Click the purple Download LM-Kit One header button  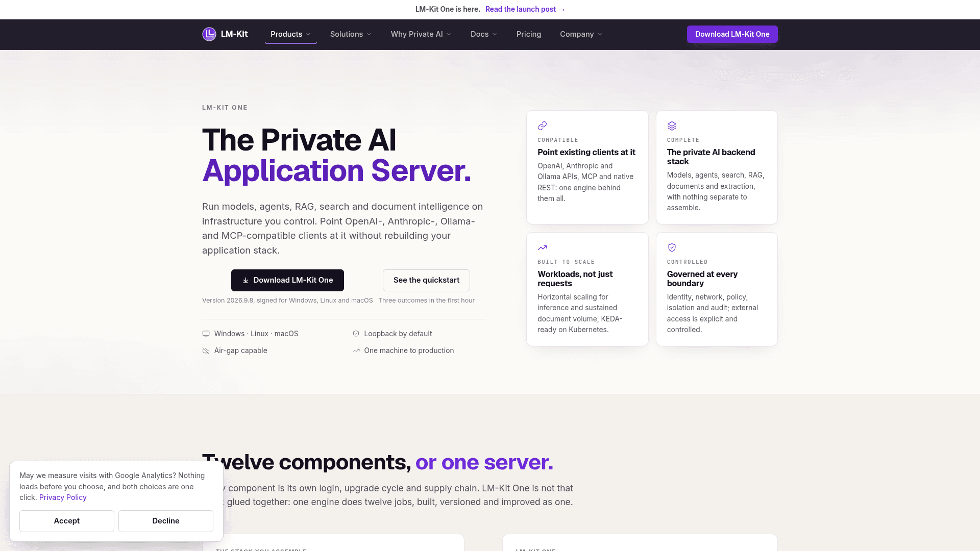732,34
